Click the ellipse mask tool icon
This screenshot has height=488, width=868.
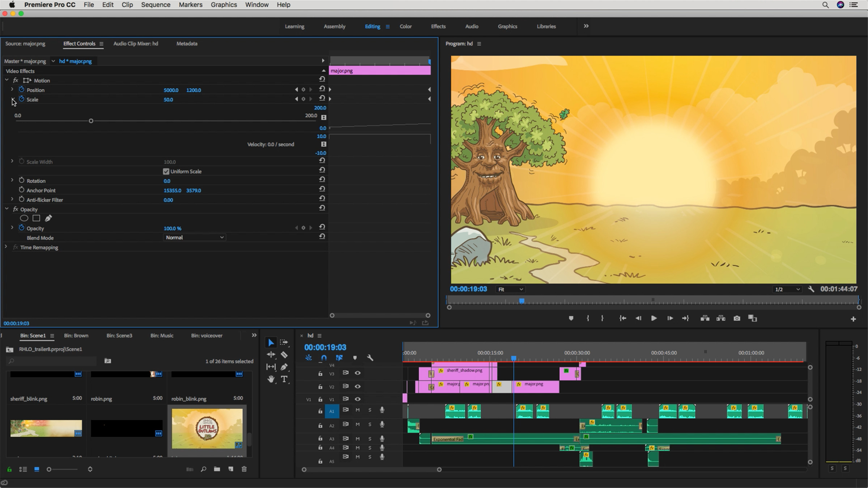coord(24,218)
